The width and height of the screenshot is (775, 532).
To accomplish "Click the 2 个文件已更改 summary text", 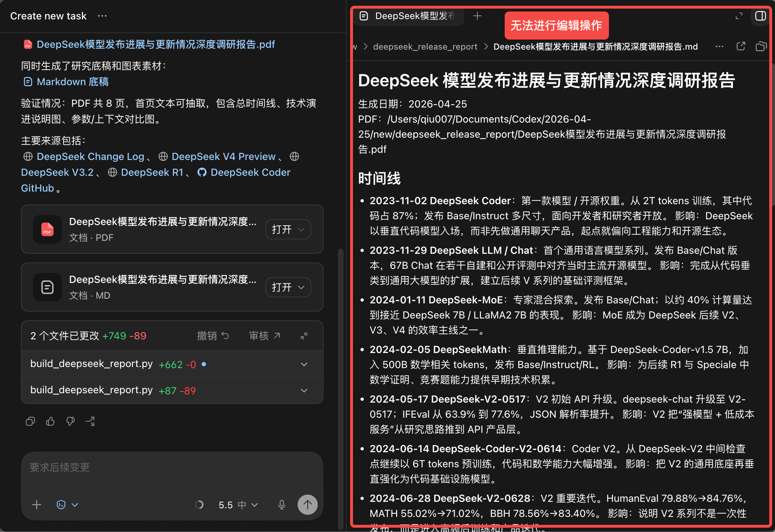I will 65,336.
